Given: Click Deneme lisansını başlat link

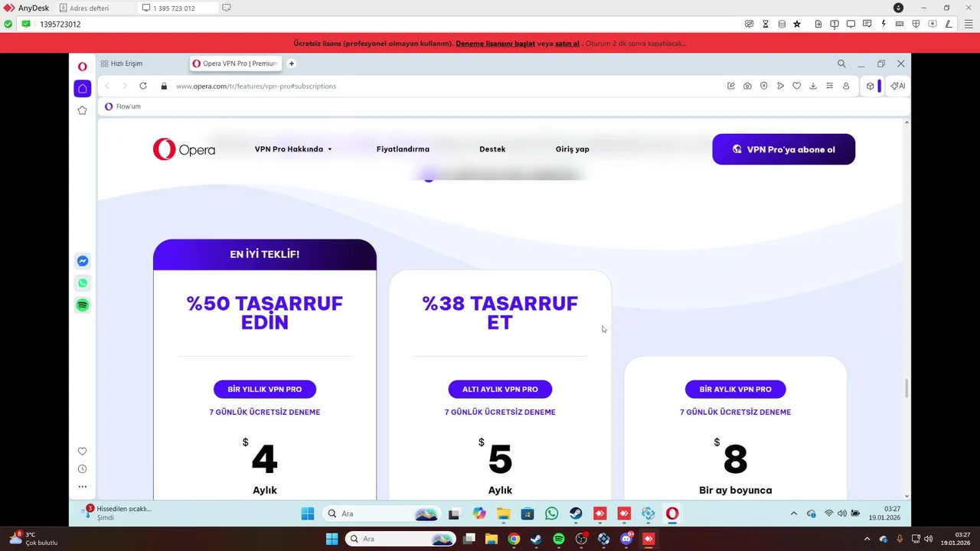Looking at the screenshot, I should [x=495, y=44].
